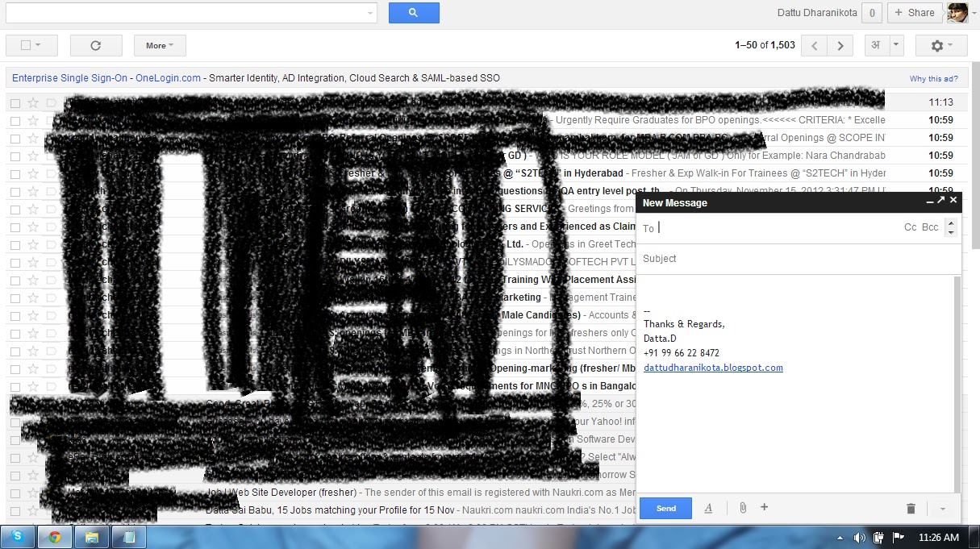Open the notifications counter showing 0
Image resolution: width=980 pixels, height=549 pixels.
(x=871, y=13)
